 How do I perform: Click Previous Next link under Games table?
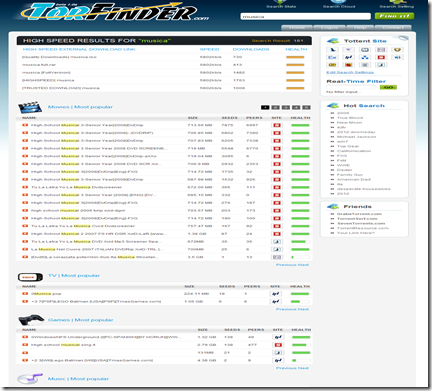292,368
